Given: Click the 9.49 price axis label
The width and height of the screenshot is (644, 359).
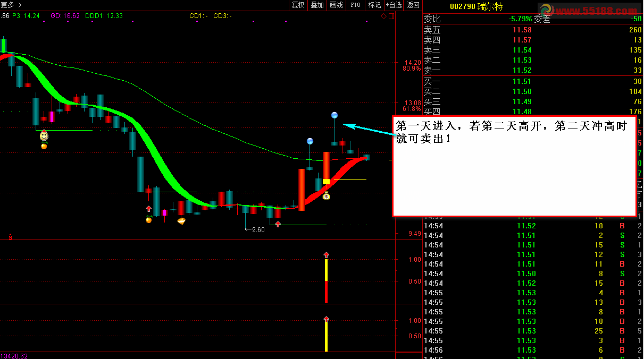Looking at the screenshot, I should (415, 234).
